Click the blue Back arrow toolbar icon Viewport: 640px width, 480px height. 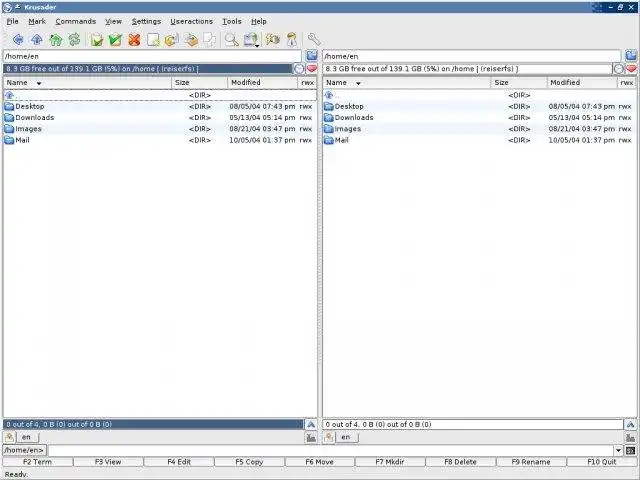coord(18,40)
